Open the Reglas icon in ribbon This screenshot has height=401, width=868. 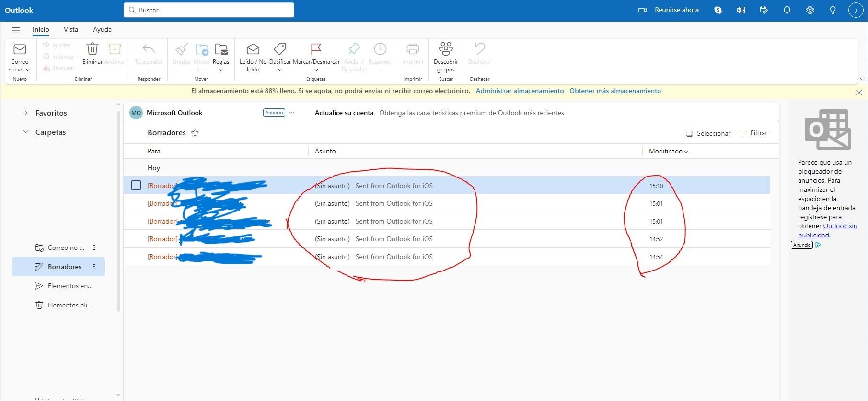pyautogui.click(x=221, y=49)
